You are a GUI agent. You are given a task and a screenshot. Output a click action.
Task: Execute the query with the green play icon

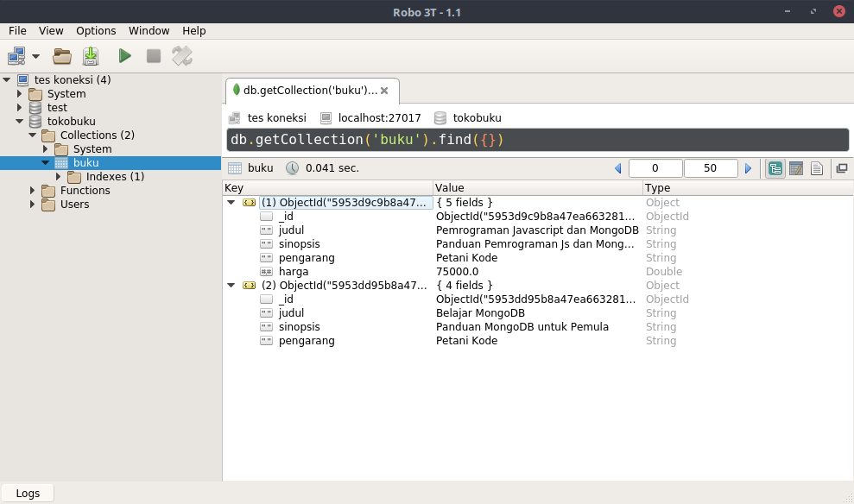(124, 55)
